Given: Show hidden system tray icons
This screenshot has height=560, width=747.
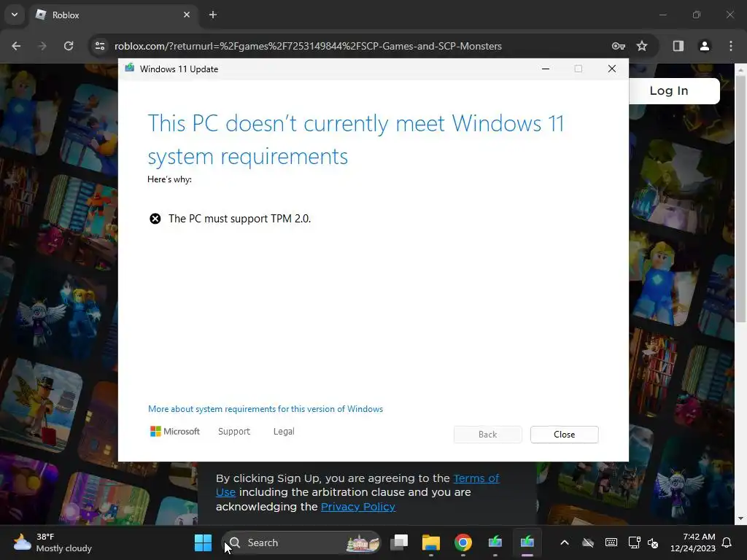Looking at the screenshot, I should click(565, 542).
